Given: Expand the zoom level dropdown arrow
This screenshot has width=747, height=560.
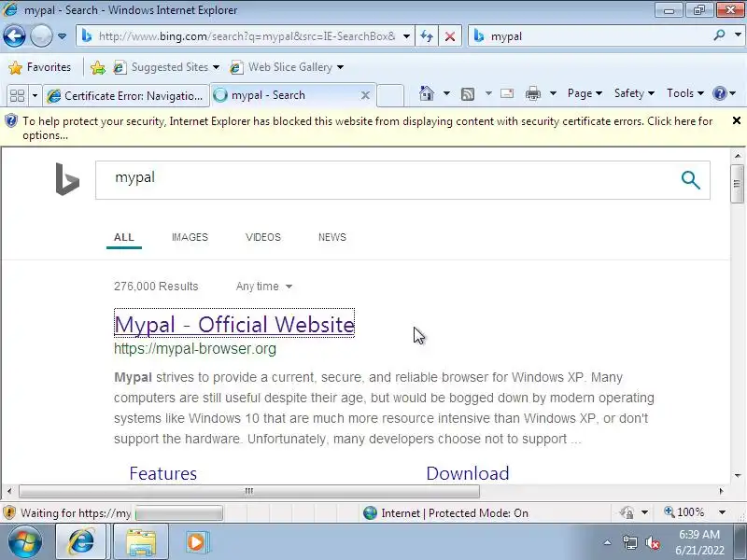Looking at the screenshot, I should 722,512.
